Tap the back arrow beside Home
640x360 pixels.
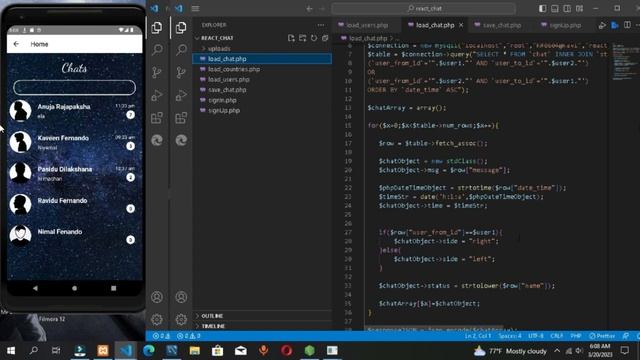(x=16, y=44)
